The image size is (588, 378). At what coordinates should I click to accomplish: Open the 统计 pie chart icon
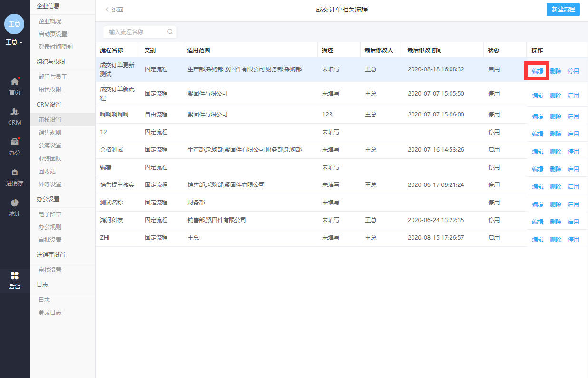pyautogui.click(x=15, y=203)
